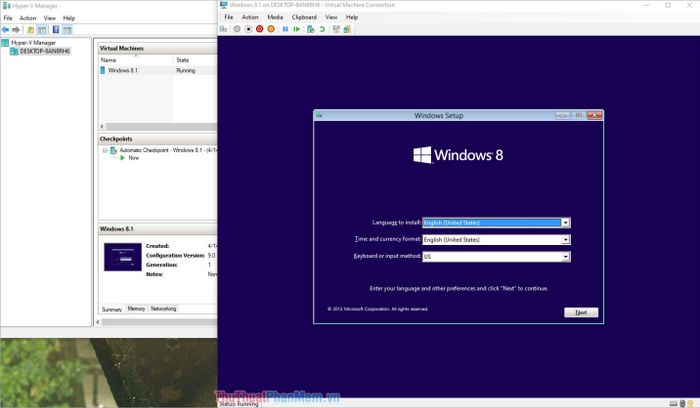Open Help via blue book toolbar icon
Screen dimensions: 700x408
(x=56, y=30)
